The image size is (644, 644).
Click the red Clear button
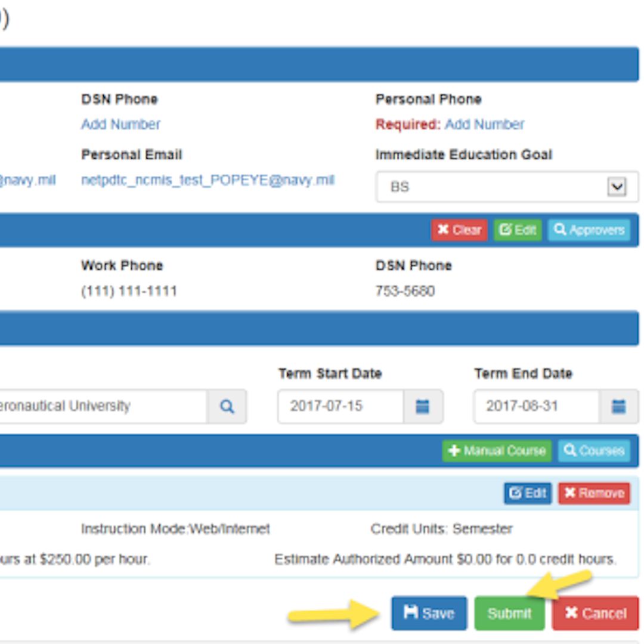(459, 230)
